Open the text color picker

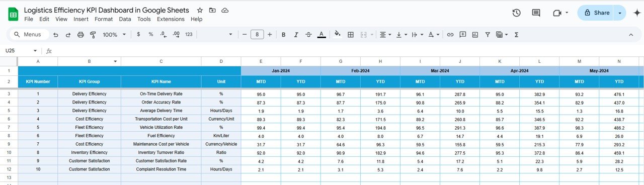coord(321,35)
